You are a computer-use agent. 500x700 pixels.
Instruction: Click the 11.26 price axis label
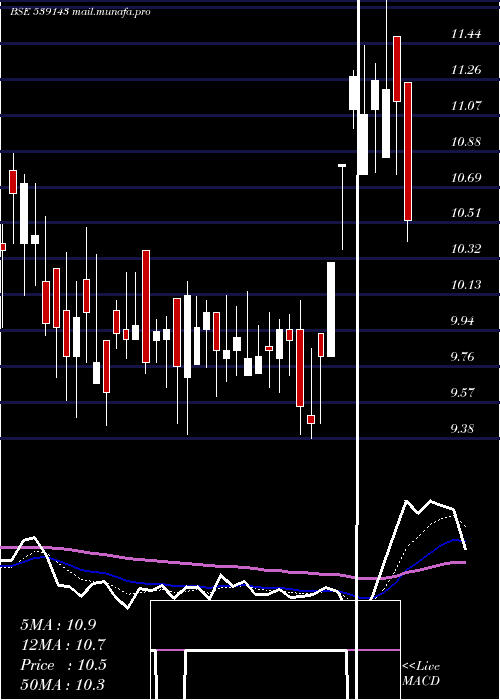[466, 70]
